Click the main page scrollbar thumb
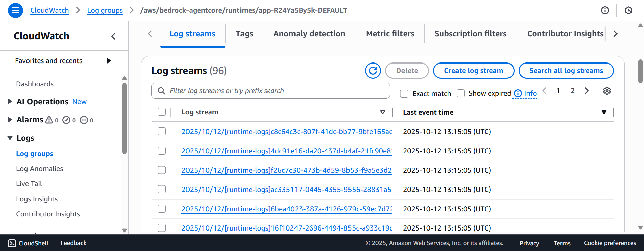Image resolution: width=644 pixels, height=251 pixels. point(640,71)
